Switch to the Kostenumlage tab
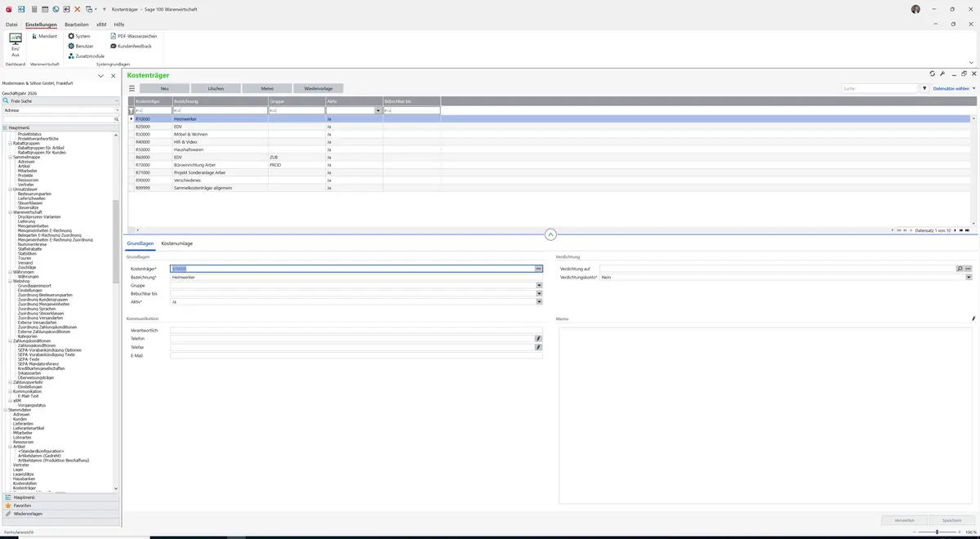This screenshot has height=539, width=980. pos(177,244)
